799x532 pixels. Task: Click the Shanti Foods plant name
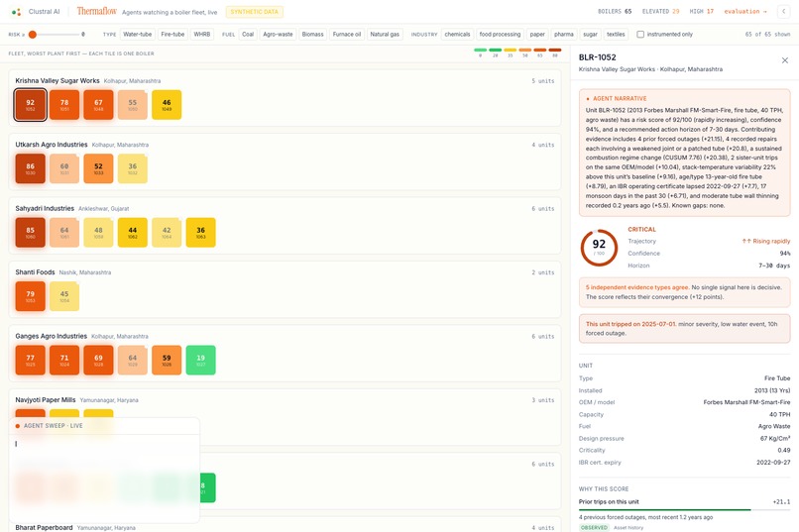(35, 272)
